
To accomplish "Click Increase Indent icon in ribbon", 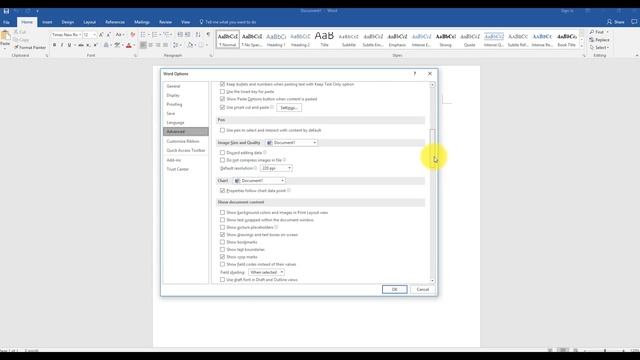I will (x=188, y=35).
